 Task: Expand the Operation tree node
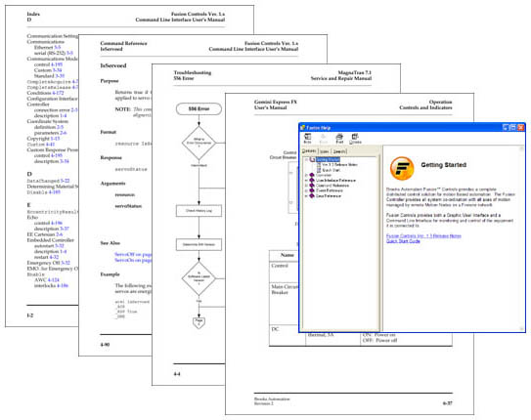click(x=306, y=175)
